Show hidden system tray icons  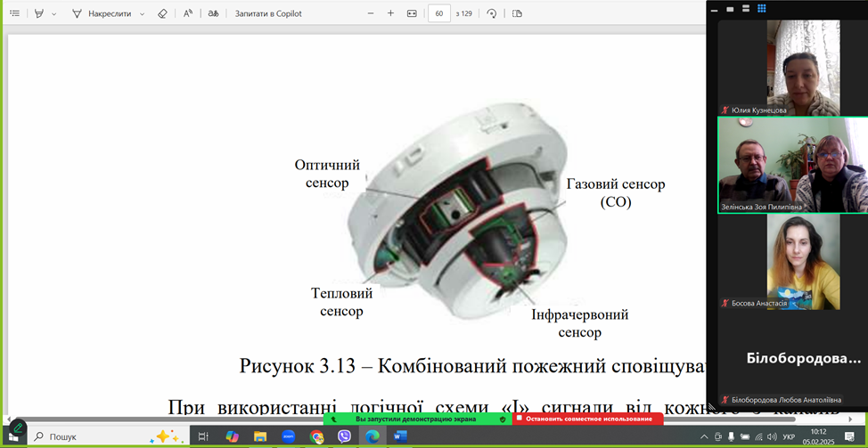click(x=704, y=436)
